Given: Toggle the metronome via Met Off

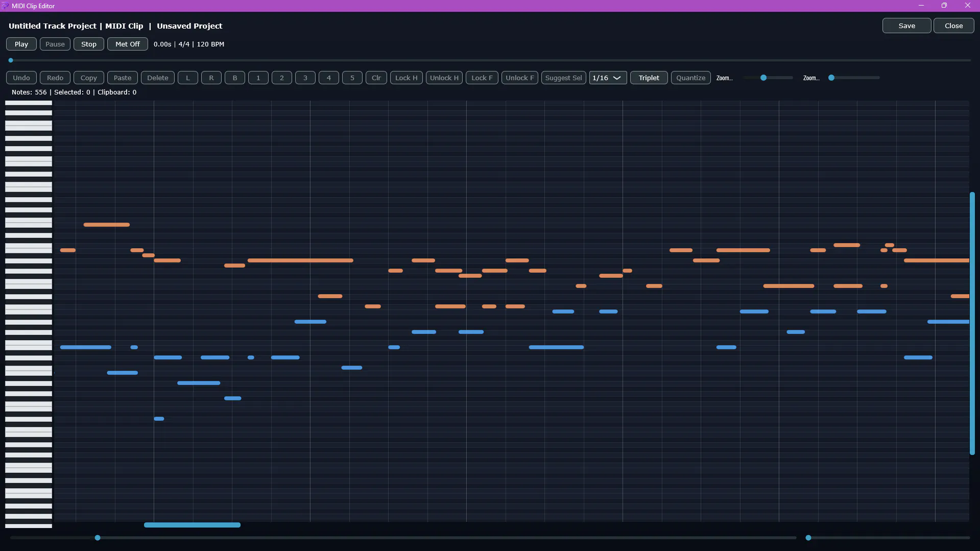Looking at the screenshot, I should (x=128, y=44).
